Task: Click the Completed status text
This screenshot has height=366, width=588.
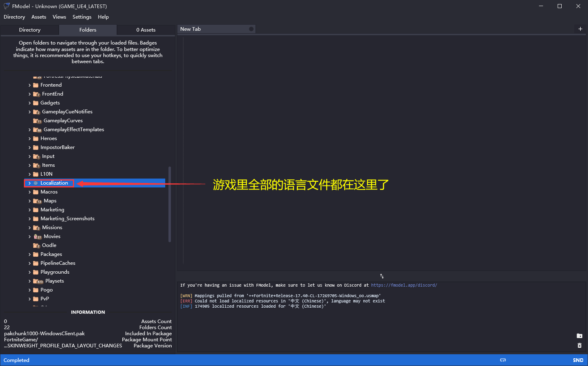Action: coord(17,360)
